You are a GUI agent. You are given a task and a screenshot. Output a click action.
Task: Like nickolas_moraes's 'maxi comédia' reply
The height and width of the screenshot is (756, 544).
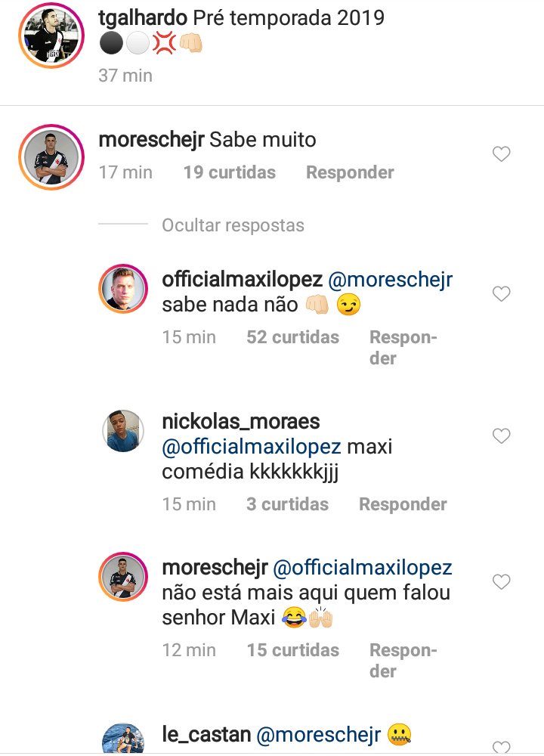(x=501, y=436)
